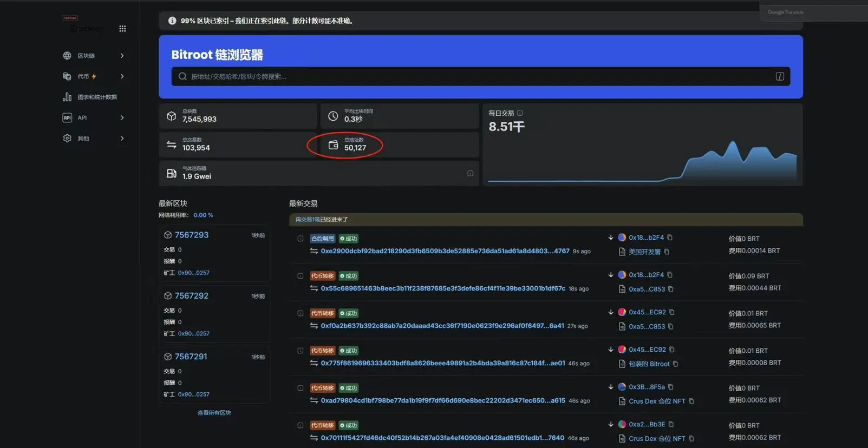Select the text 费用0.00014 BRT
Viewport: 868px width, 448px height.
pyautogui.click(x=754, y=251)
